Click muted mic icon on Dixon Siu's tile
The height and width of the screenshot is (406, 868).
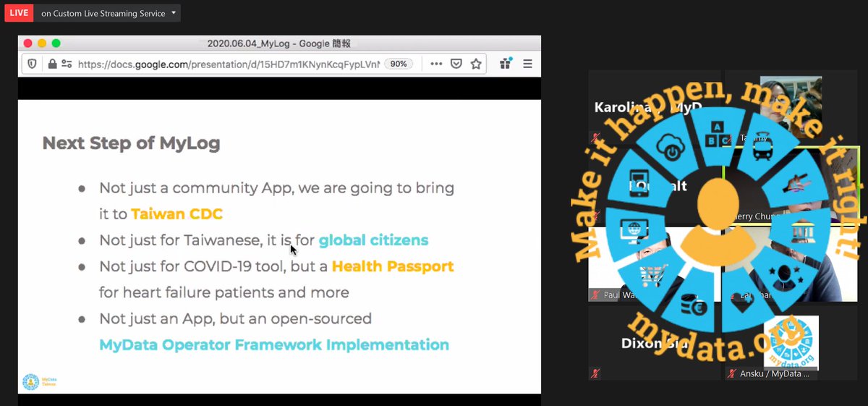click(x=596, y=373)
